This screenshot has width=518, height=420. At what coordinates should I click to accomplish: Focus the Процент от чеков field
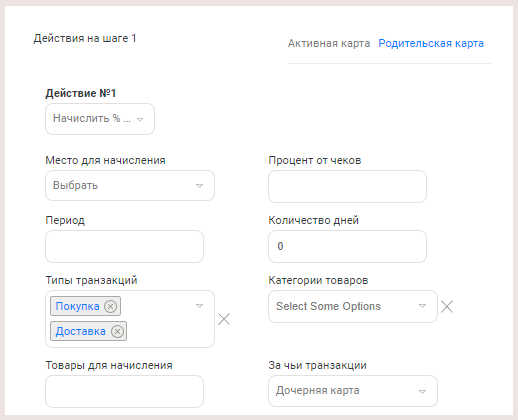click(x=347, y=186)
